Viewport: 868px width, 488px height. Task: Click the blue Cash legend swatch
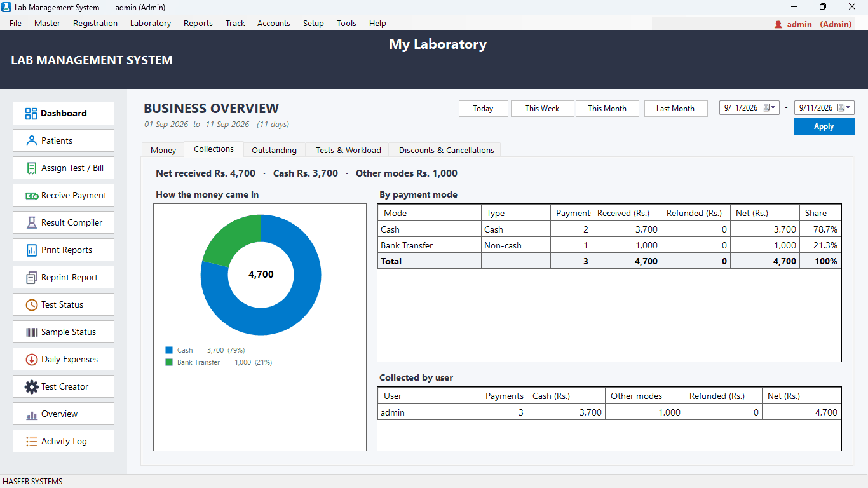[x=169, y=350]
